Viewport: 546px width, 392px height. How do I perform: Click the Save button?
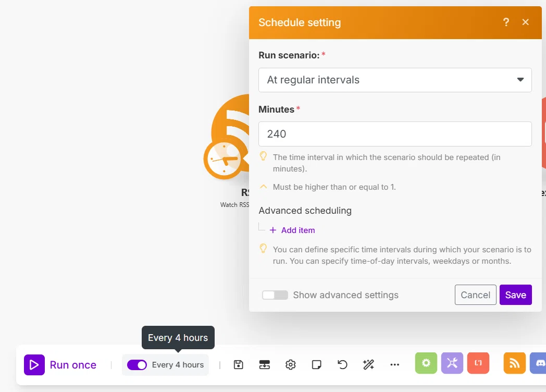(x=515, y=295)
